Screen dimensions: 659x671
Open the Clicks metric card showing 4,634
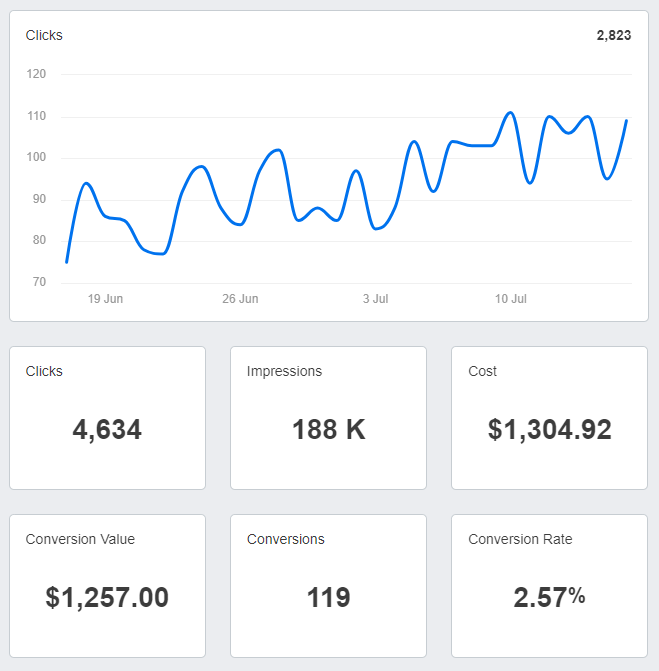(107, 418)
